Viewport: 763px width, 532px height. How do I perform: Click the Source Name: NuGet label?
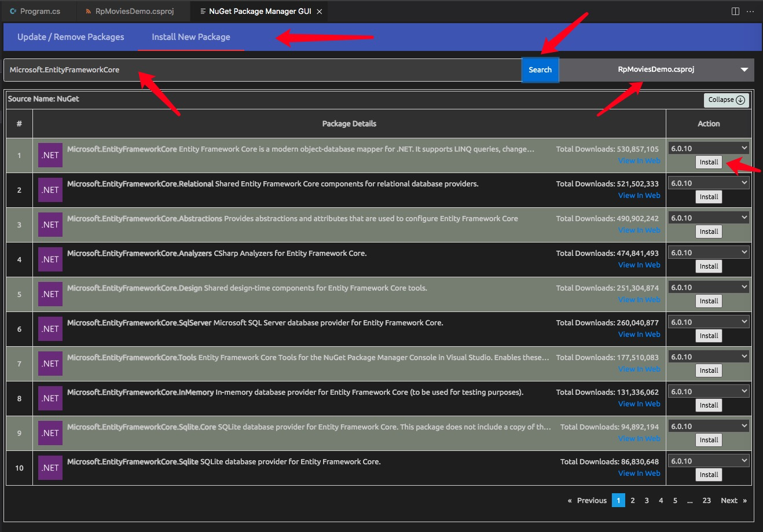[x=43, y=99]
